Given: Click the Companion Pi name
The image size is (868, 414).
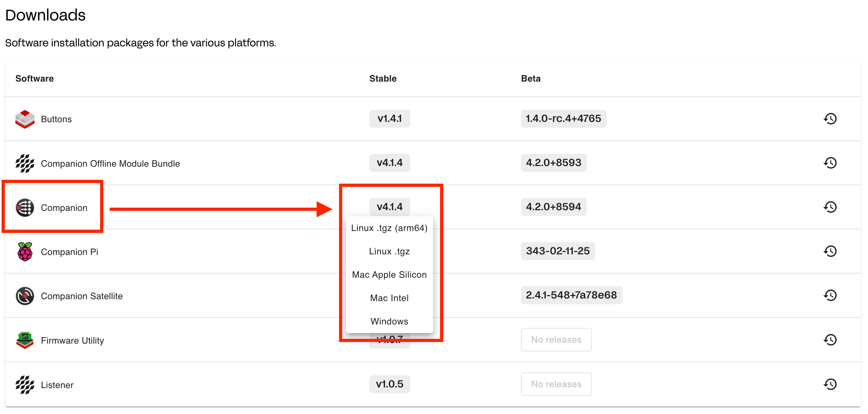Looking at the screenshot, I should 69,252.
